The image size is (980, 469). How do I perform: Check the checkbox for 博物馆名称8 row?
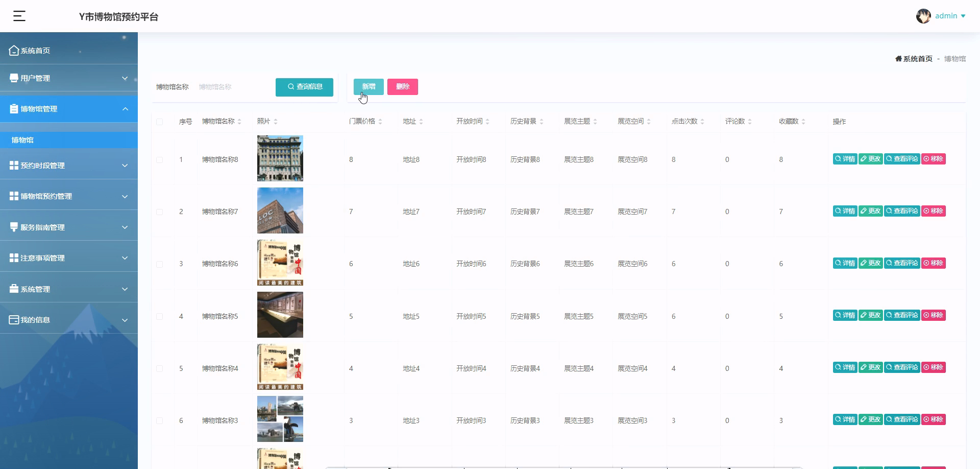click(x=160, y=160)
